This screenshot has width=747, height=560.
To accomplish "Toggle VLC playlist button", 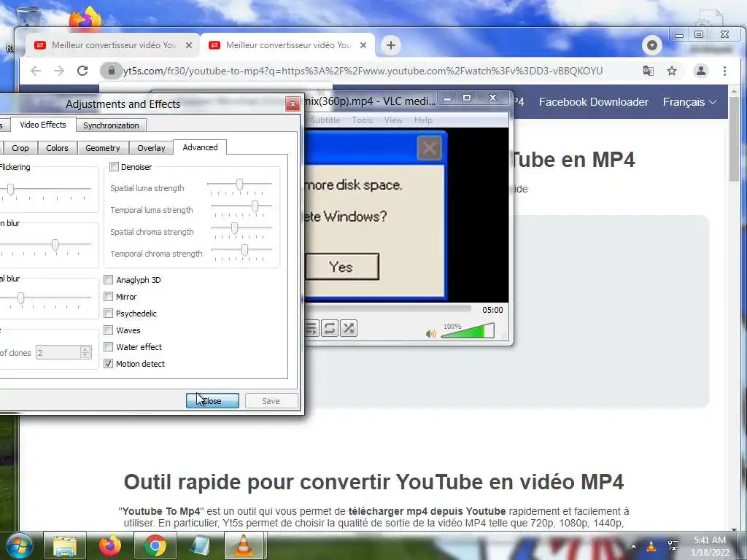I will tap(311, 328).
